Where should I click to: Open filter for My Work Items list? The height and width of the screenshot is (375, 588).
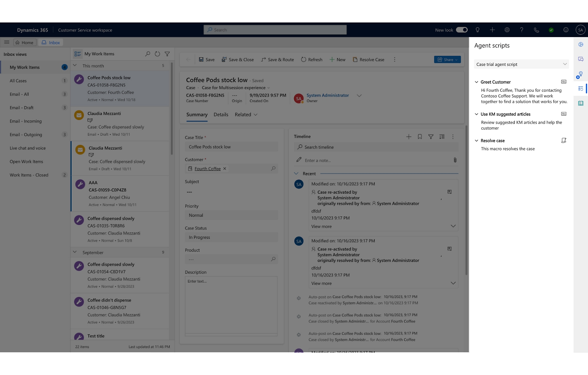click(167, 54)
